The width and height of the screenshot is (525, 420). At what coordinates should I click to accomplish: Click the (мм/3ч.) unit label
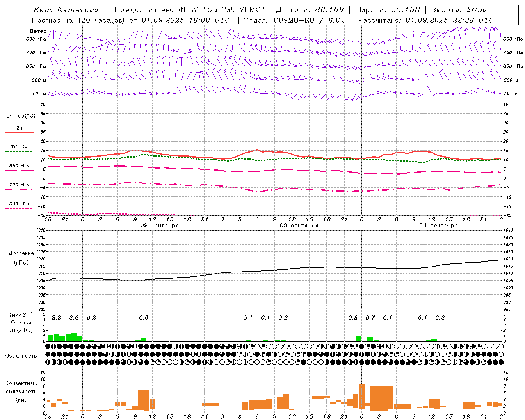21,315
